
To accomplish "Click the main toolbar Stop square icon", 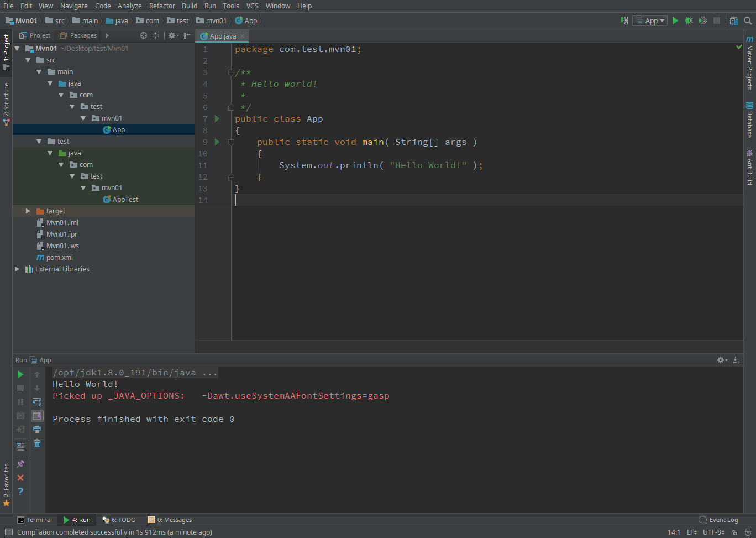I will pyautogui.click(x=717, y=20).
